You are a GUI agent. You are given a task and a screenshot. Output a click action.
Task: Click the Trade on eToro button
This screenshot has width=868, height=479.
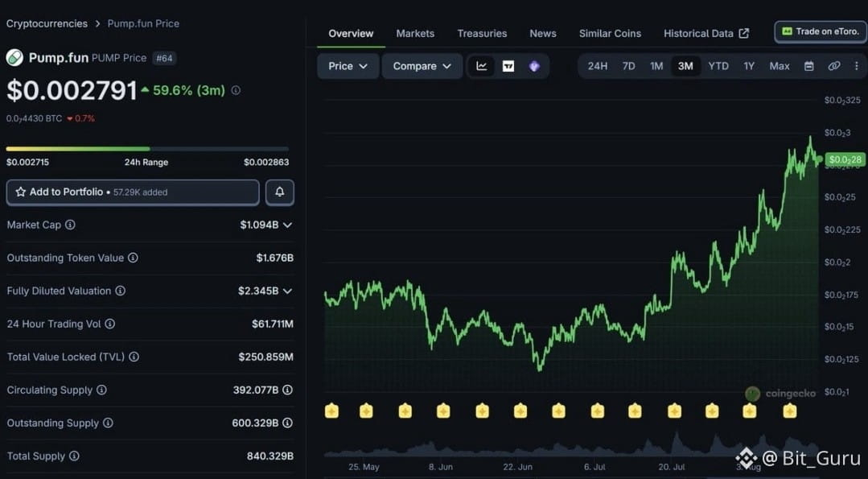click(x=821, y=32)
